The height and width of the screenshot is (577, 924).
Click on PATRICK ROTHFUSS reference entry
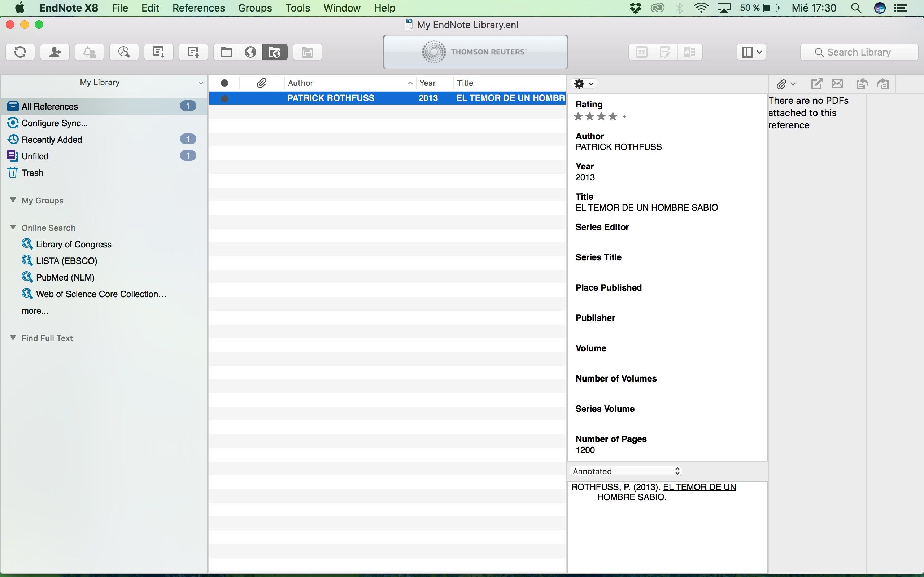(391, 98)
